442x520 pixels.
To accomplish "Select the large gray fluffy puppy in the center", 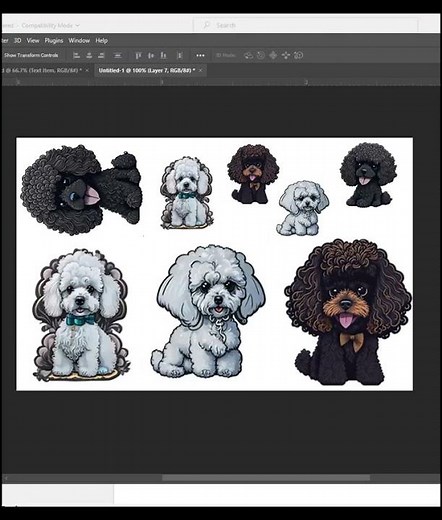I will pos(208,311).
